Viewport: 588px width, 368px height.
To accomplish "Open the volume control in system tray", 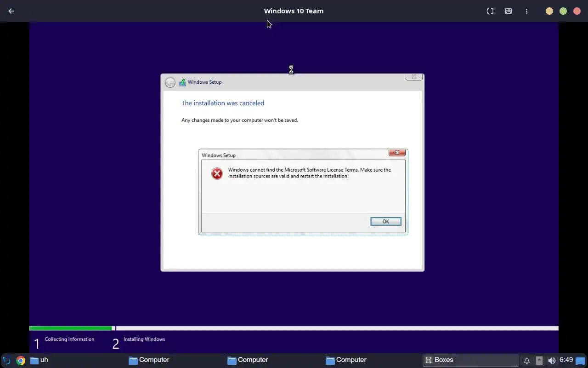I will tap(552, 361).
